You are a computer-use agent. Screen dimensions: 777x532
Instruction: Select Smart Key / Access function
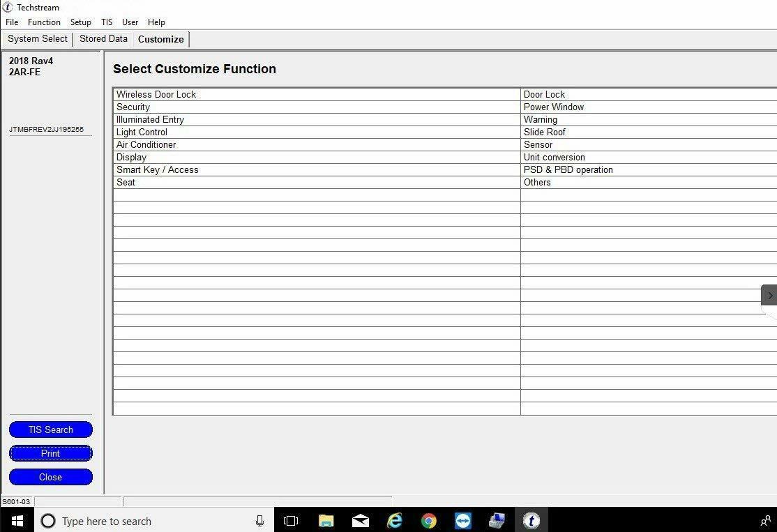pyautogui.click(x=317, y=170)
